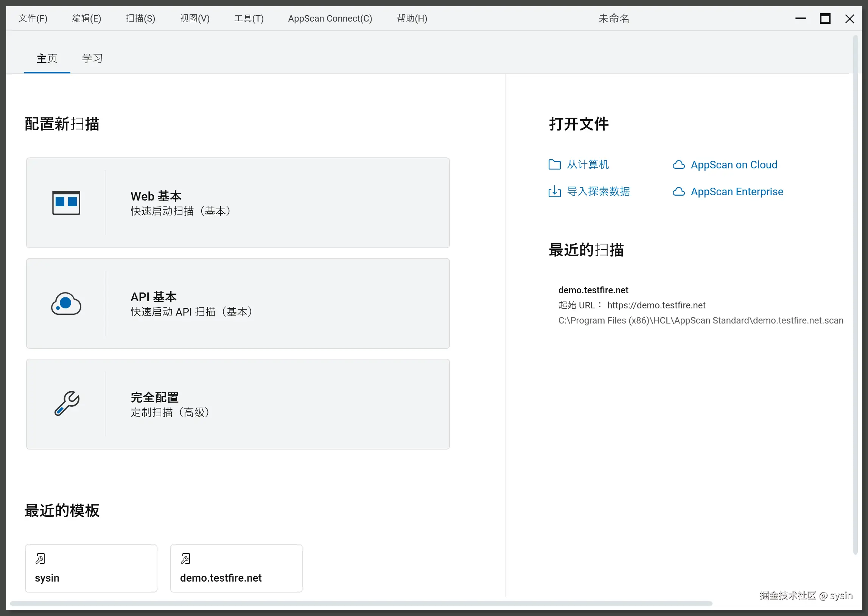
Task: Switch to the 学习 tab
Action: point(92,58)
